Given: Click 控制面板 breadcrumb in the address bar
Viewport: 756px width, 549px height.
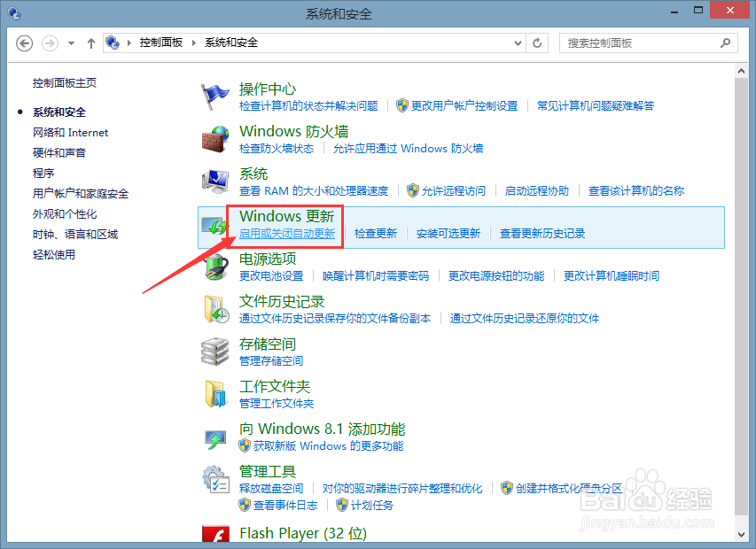Looking at the screenshot, I should [161, 43].
